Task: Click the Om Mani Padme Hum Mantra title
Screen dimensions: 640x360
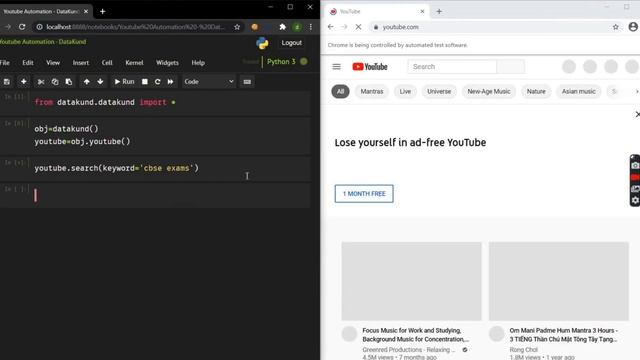Action: [563, 335]
